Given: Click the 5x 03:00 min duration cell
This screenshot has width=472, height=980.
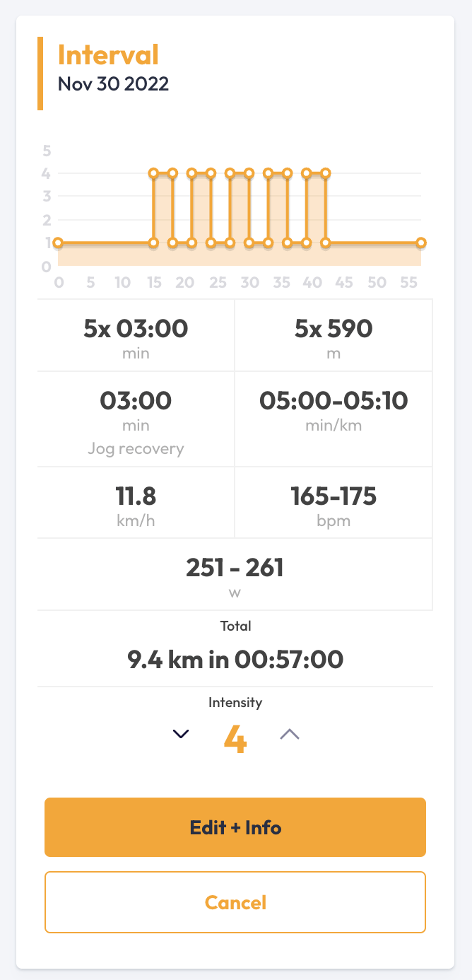Looking at the screenshot, I should point(136,336).
